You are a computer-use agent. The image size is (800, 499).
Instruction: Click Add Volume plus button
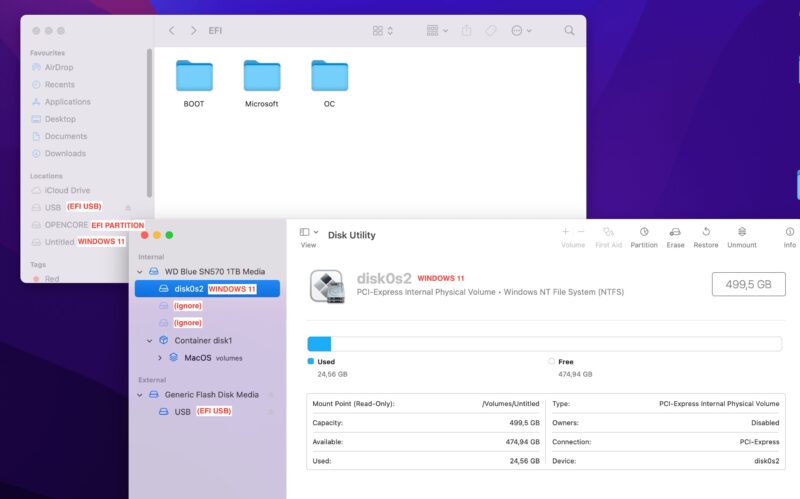(565, 232)
